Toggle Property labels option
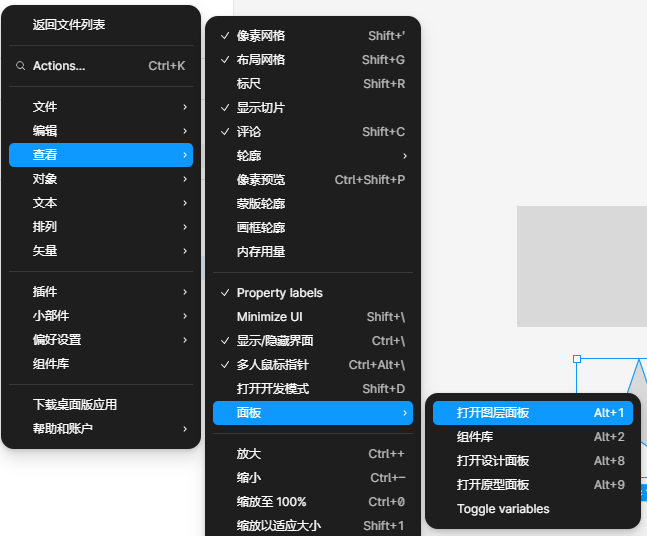The height and width of the screenshot is (536, 647). point(313,293)
